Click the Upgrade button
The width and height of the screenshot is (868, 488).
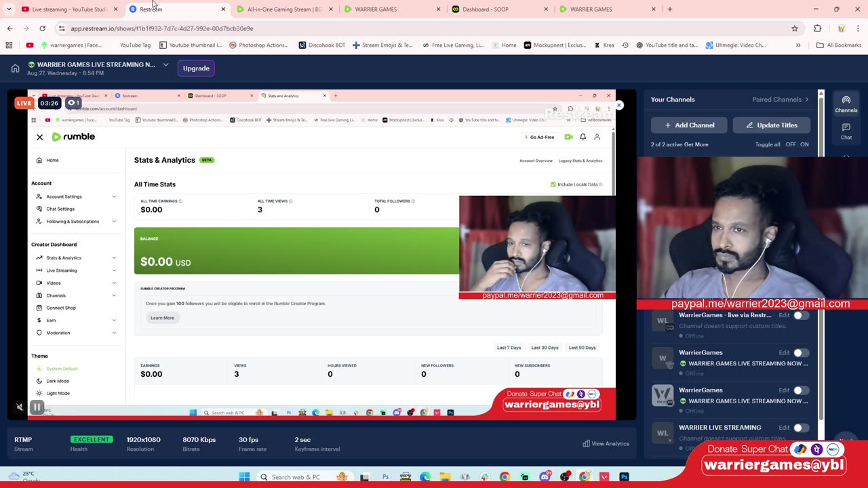coord(196,68)
